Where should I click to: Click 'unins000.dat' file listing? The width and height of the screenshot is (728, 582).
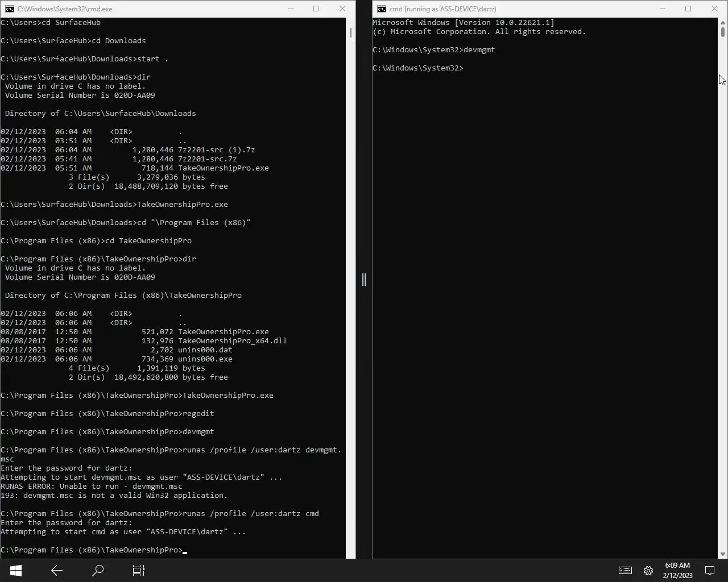[205, 350]
